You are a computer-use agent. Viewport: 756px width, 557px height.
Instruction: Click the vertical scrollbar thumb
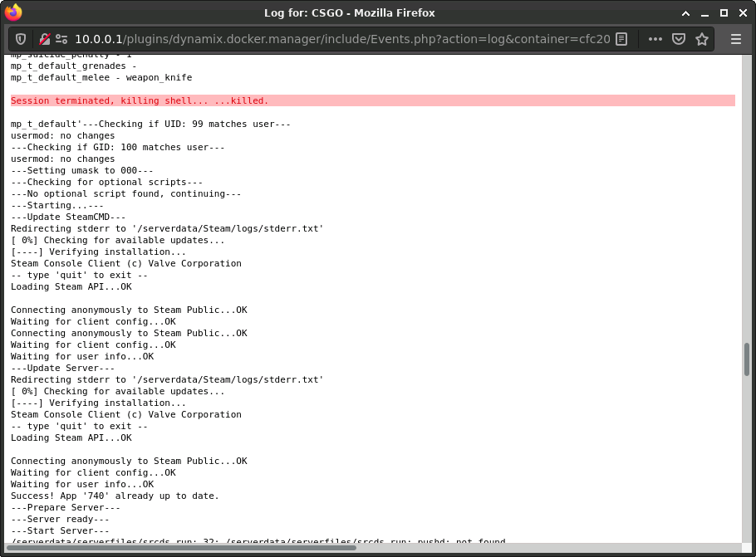point(747,359)
